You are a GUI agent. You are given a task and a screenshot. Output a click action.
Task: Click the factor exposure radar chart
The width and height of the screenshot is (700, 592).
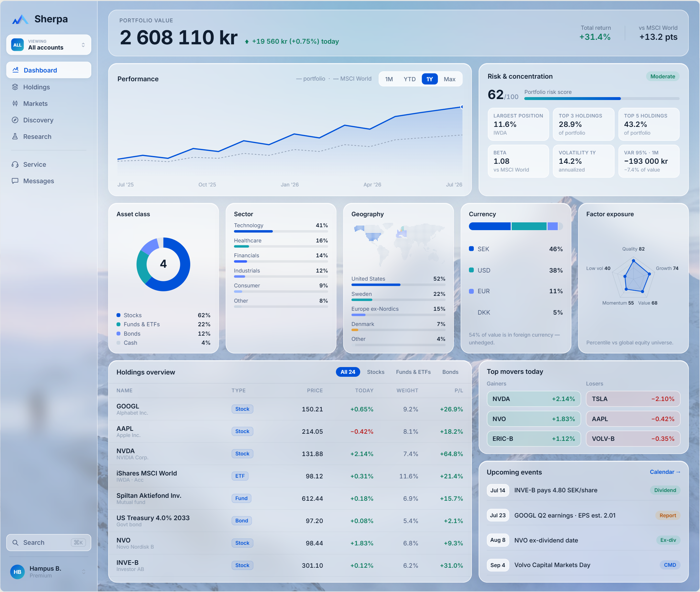click(634, 277)
